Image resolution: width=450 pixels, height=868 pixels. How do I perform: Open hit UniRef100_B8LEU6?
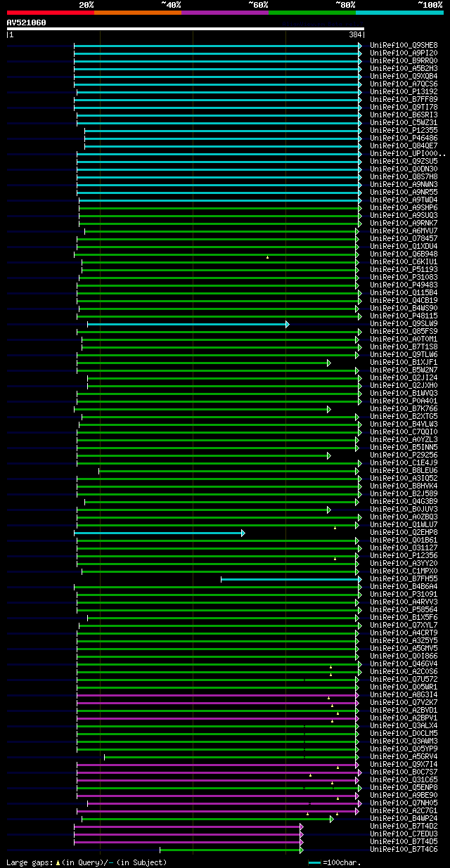click(x=404, y=471)
